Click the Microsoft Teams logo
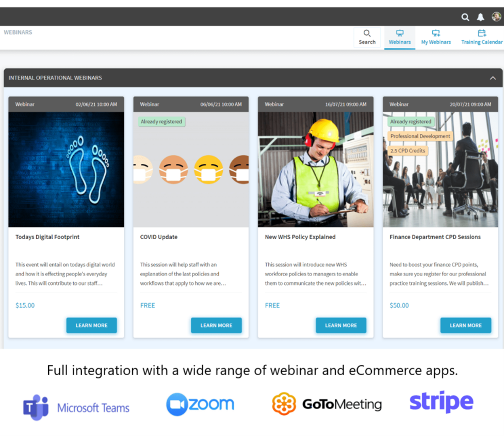The width and height of the screenshot is (504, 436). click(x=76, y=407)
